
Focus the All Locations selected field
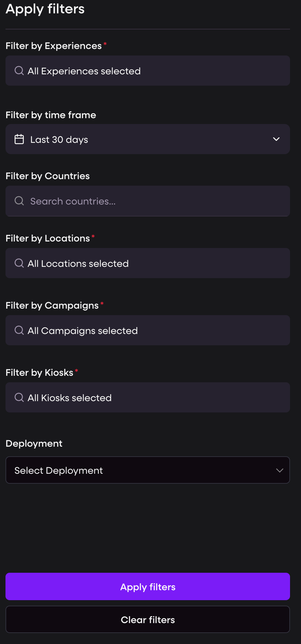[148, 263]
